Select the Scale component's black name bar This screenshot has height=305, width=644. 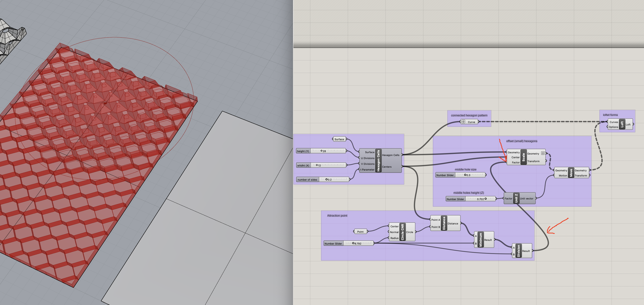click(x=523, y=157)
